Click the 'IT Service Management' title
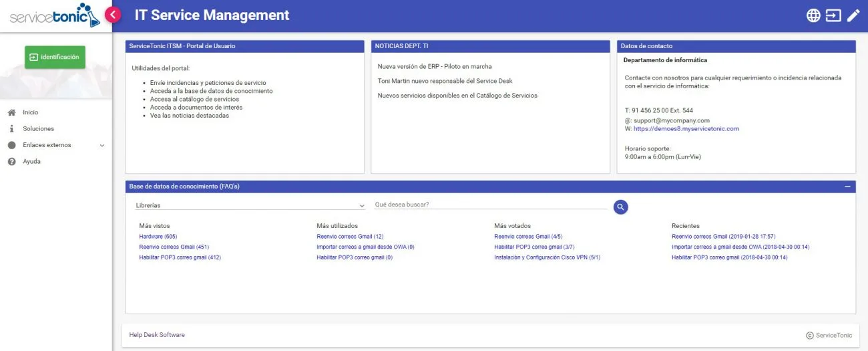This screenshot has height=351, width=868. click(212, 15)
